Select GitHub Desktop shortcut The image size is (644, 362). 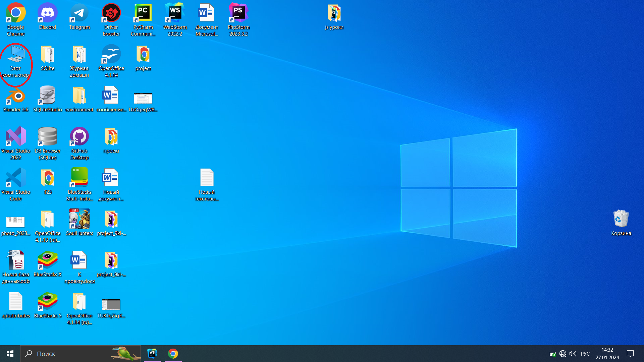(x=79, y=143)
